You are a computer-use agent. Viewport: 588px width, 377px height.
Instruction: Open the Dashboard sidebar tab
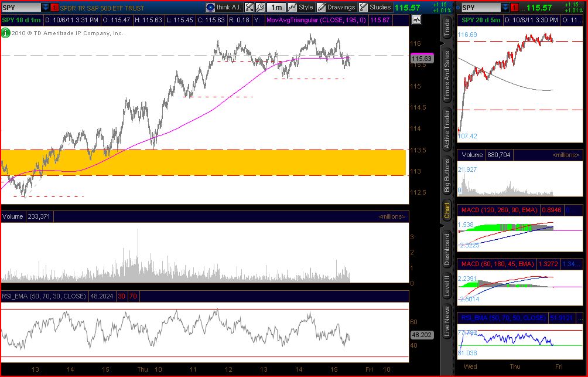447,250
